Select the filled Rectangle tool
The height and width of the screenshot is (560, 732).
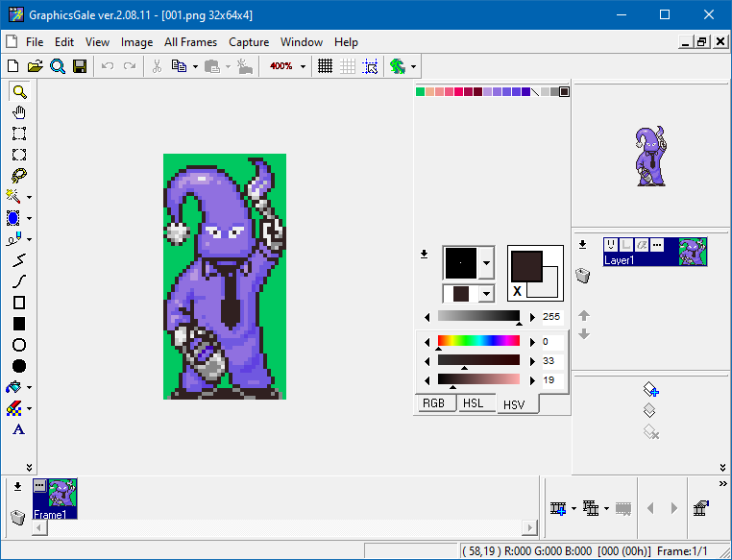[19, 324]
